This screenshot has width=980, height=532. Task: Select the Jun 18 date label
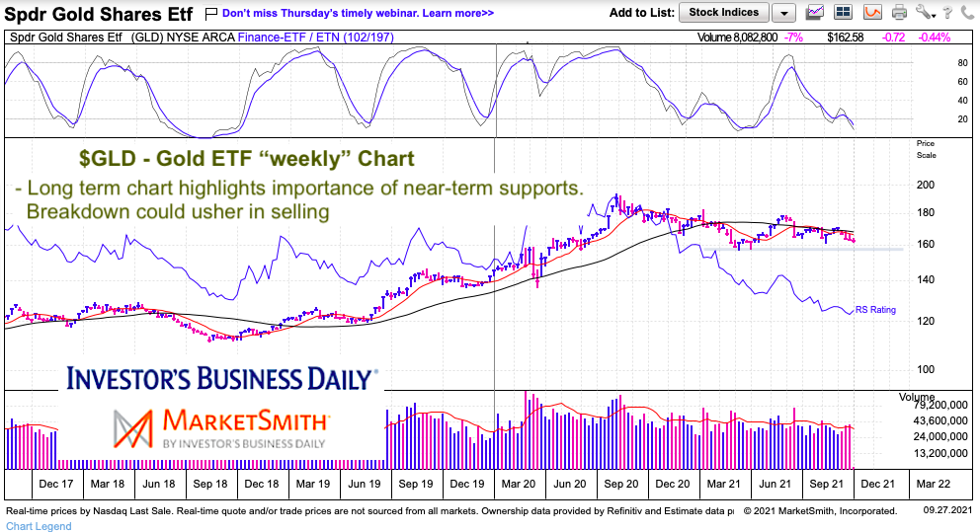coord(159,484)
